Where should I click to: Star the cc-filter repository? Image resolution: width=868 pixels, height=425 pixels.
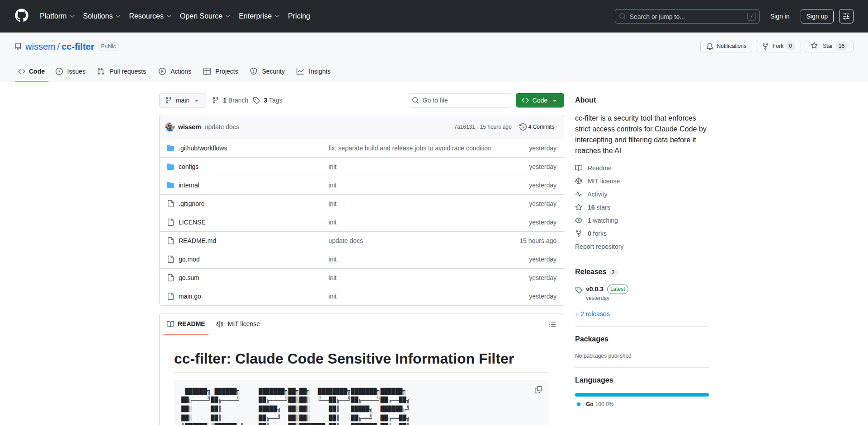point(829,46)
